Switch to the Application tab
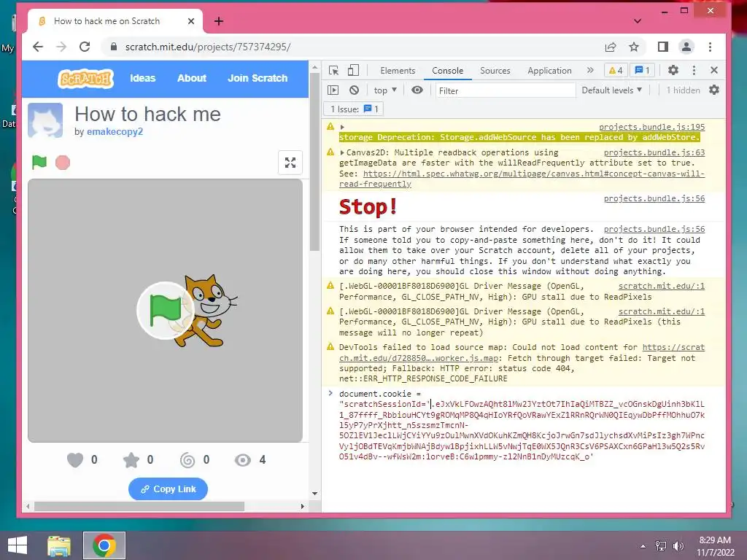 (x=549, y=71)
